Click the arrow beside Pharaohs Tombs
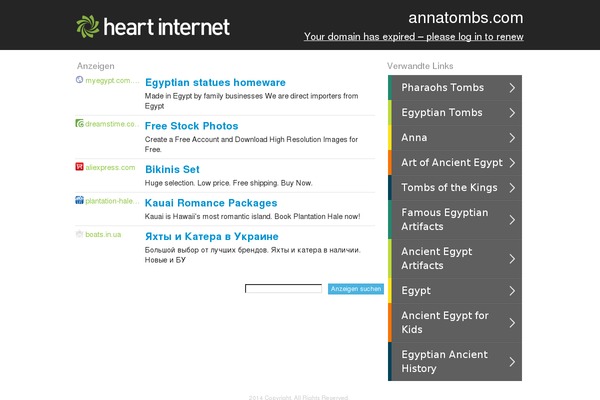Screen dimensions: 600x400 [512, 88]
